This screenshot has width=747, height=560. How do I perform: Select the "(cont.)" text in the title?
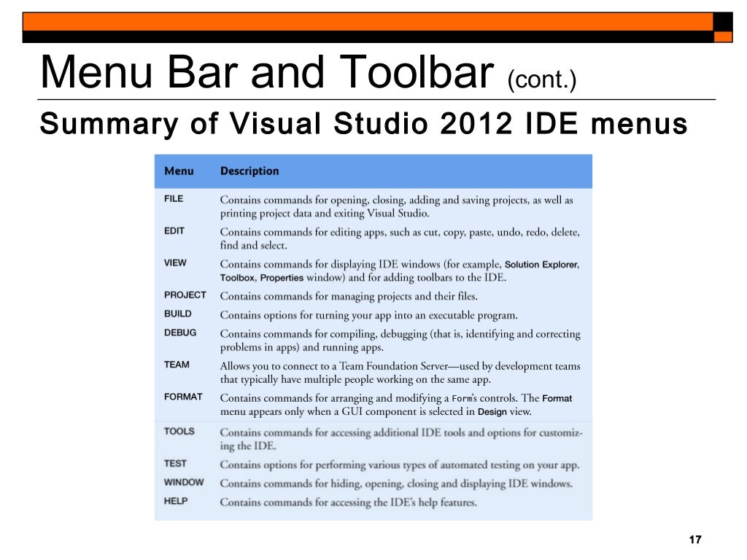[542, 79]
